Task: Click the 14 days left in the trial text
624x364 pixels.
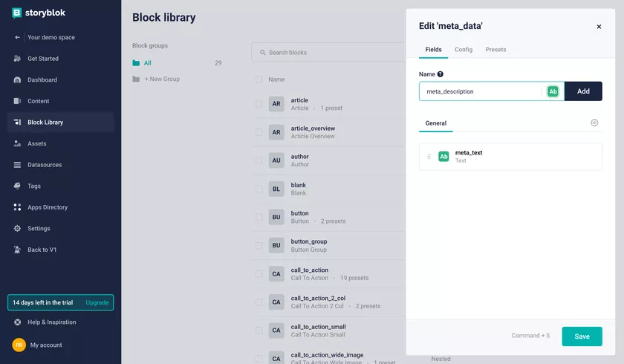Action: pyautogui.click(x=42, y=303)
